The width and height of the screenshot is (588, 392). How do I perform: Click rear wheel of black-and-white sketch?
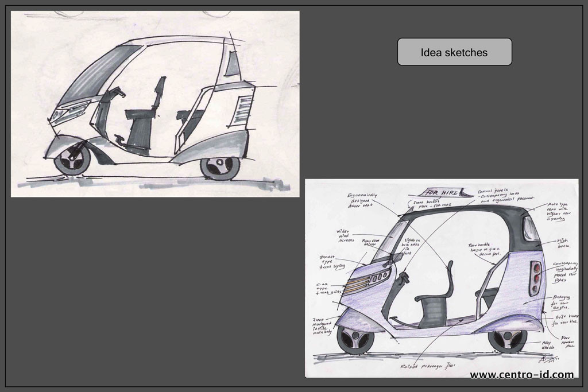[x=221, y=166]
